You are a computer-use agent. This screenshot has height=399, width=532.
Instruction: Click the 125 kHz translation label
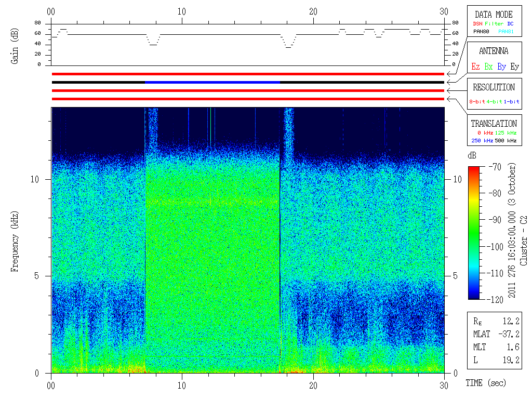tap(506, 132)
